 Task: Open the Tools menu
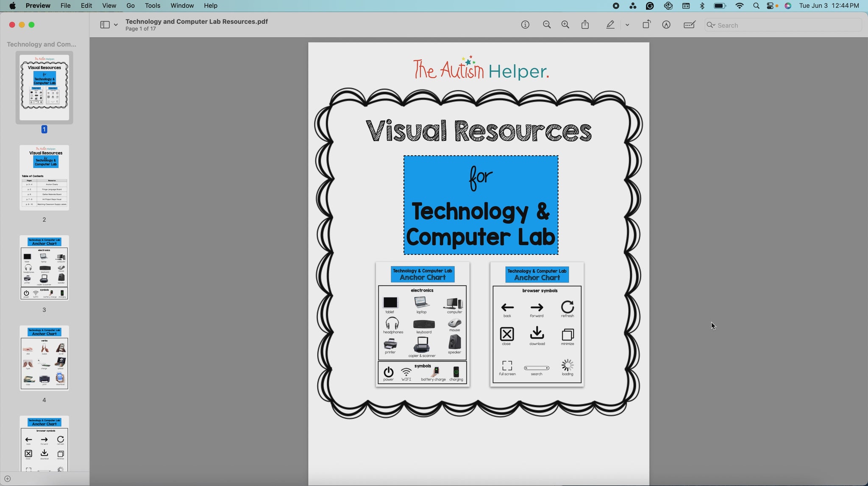point(152,6)
